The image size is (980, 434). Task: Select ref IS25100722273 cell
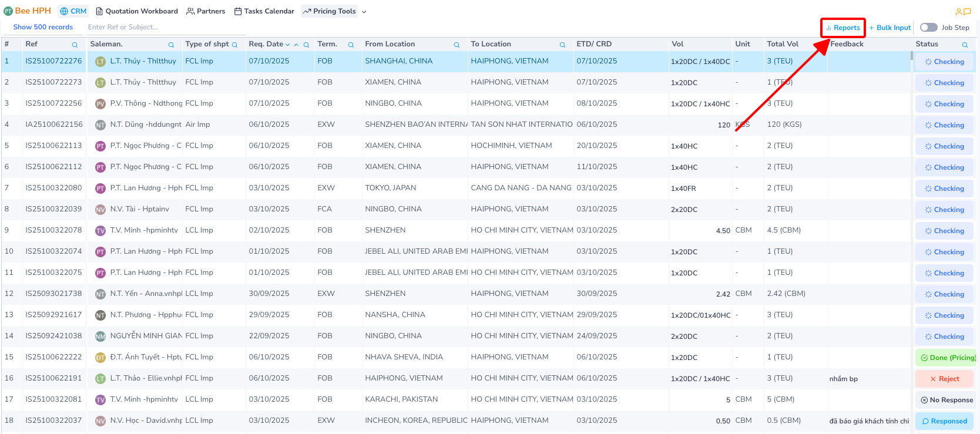[53, 82]
